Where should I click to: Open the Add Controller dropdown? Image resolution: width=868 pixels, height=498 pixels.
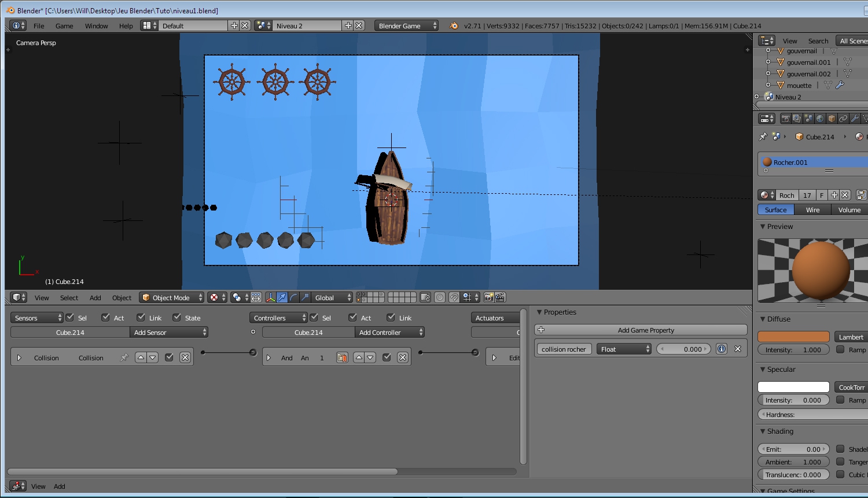(x=390, y=332)
